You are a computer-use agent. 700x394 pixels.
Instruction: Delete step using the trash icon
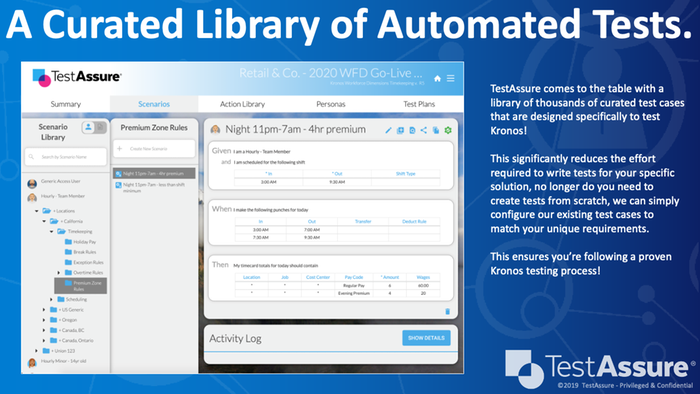(x=447, y=311)
